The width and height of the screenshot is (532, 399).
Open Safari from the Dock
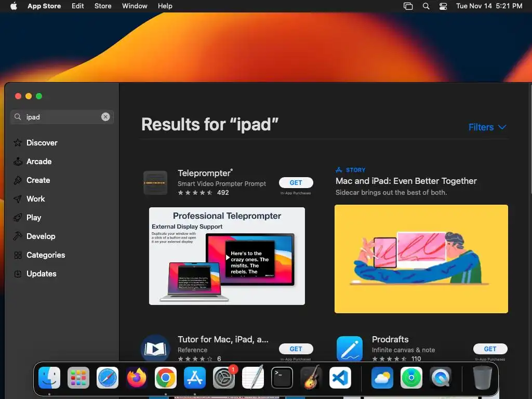click(x=107, y=378)
